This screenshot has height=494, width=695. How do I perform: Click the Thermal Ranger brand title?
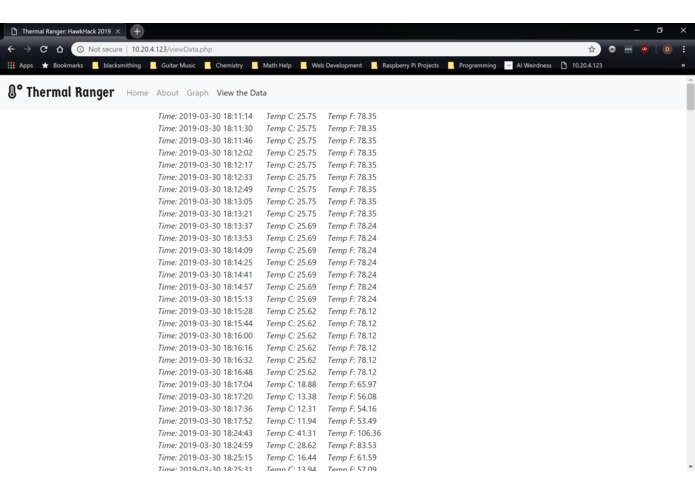coord(70,92)
